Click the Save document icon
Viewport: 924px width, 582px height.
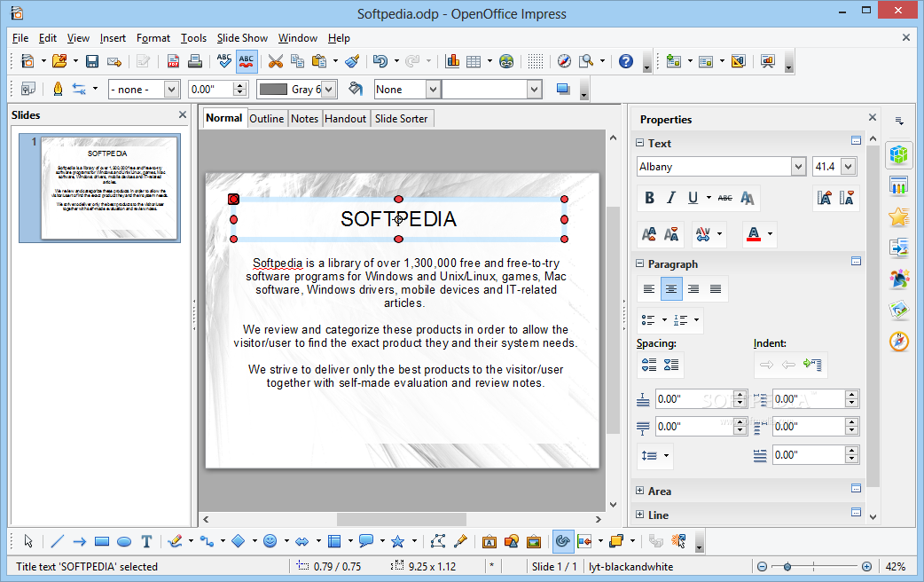tap(92, 61)
